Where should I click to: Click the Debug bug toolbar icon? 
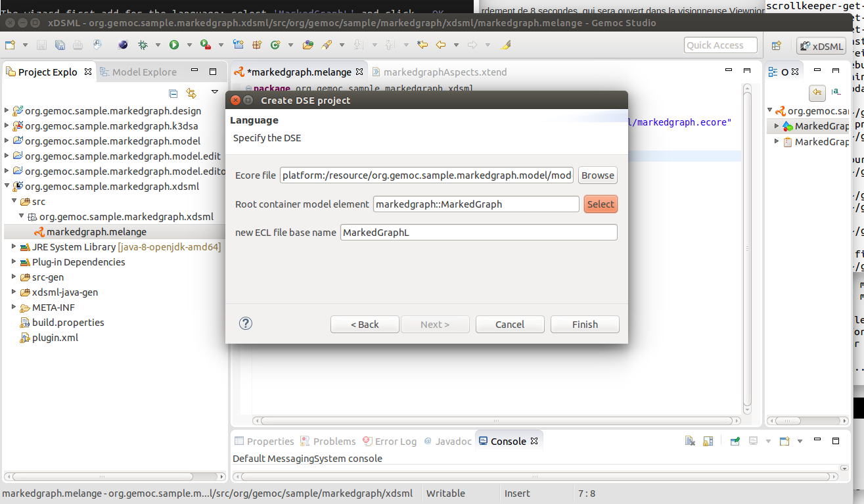(x=143, y=45)
